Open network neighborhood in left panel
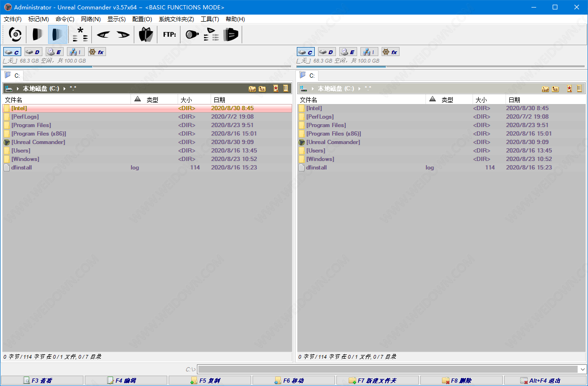Screen dimensions: 588x386 pos(76,52)
